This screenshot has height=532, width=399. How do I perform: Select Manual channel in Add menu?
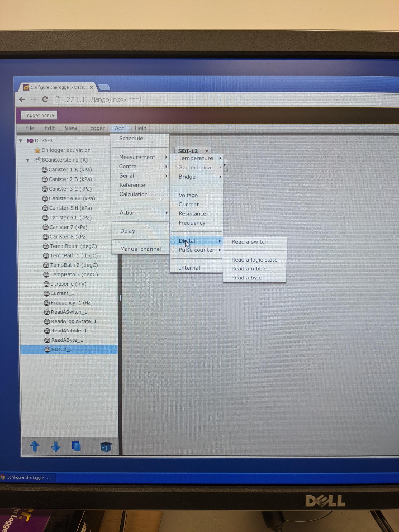pos(140,249)
